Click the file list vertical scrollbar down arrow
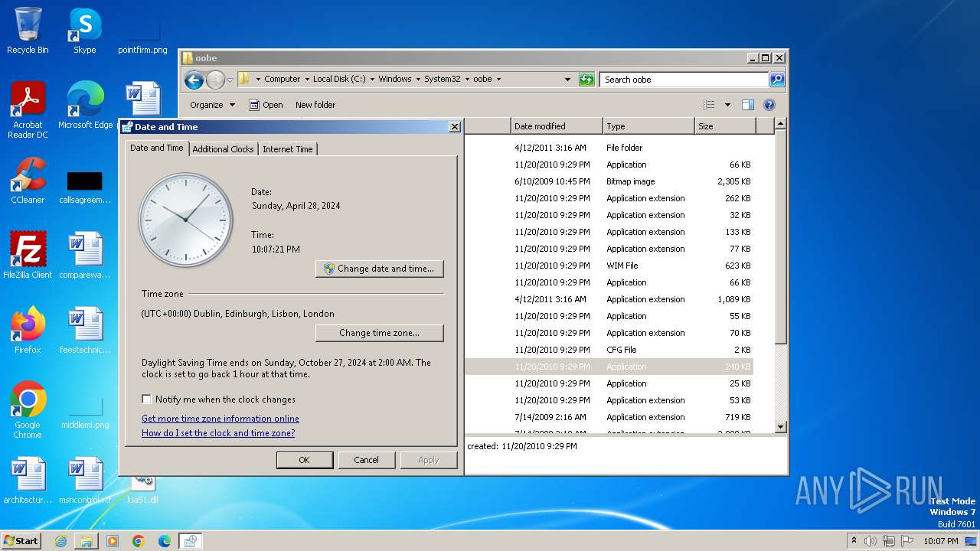The height and width of the screenshot is (551, 980). point(780,427)
